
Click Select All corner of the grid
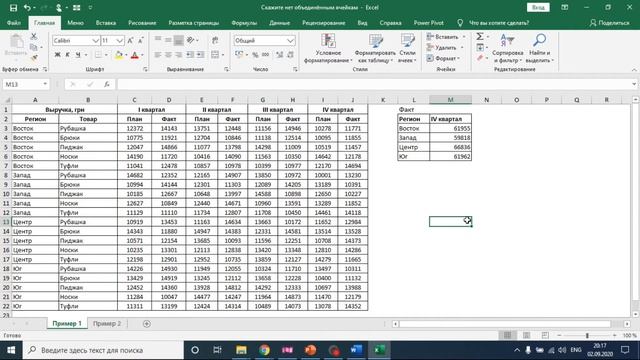coord(6,100)
